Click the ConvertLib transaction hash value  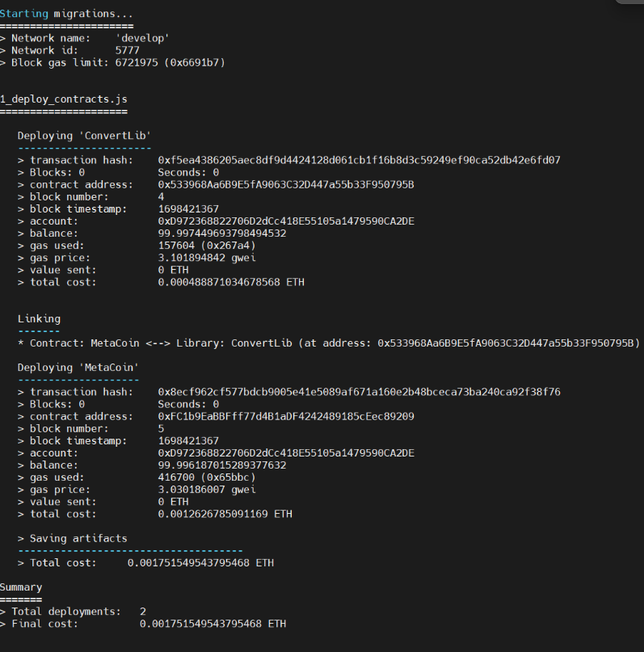(359, 160)
